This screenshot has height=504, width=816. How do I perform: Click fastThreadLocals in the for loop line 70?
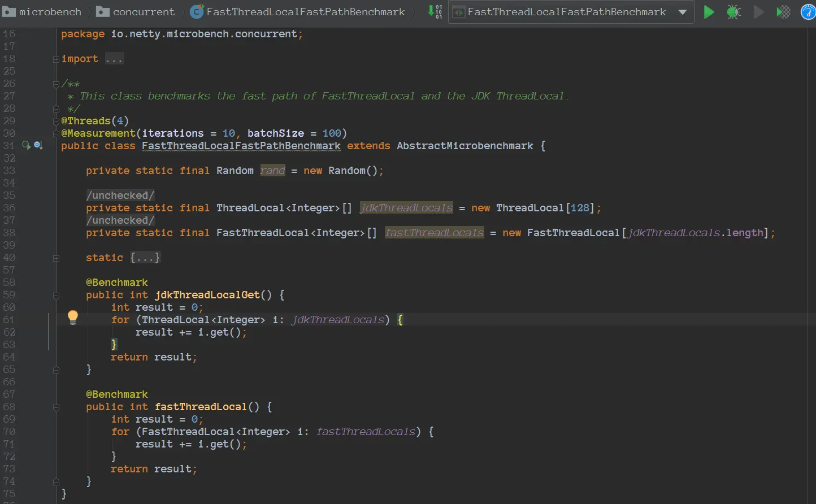click(x=366, y=432)
